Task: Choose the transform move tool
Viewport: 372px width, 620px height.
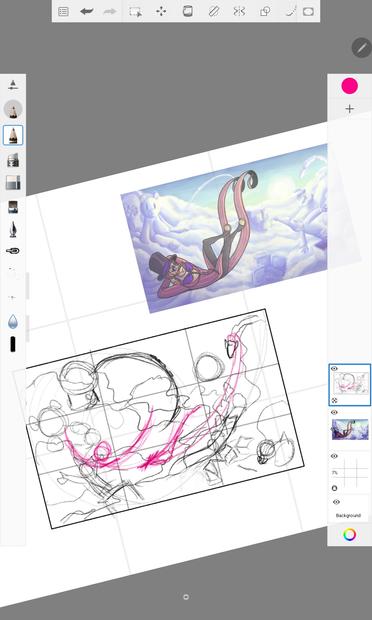Action: point(161,11)
